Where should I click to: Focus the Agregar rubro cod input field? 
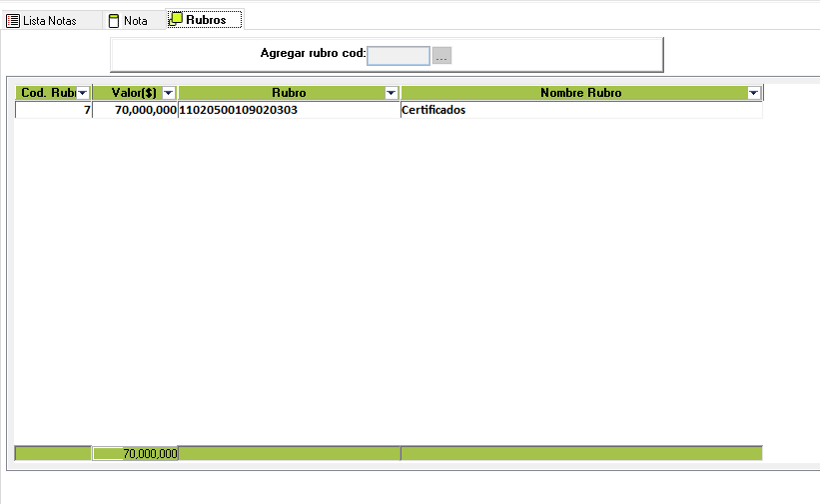click(x=398, y=56)
